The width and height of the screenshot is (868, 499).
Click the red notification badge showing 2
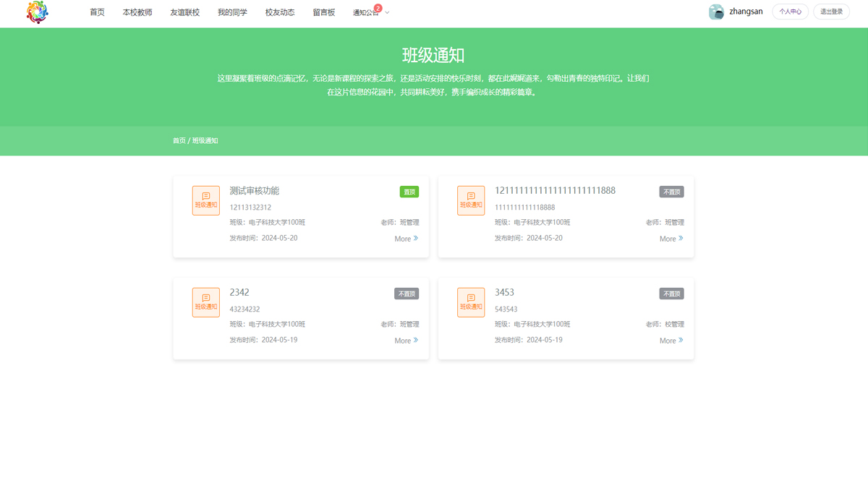(x=378, y=8)
